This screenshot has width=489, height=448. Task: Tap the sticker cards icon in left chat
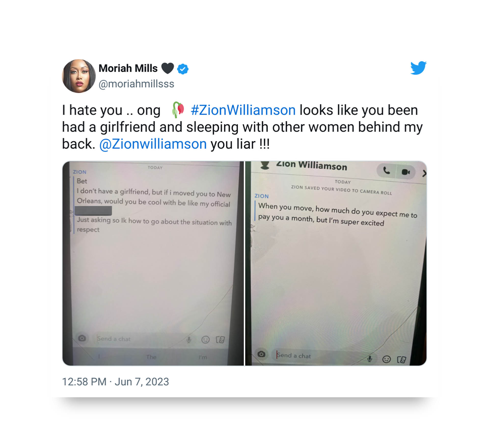pyautogui.click(x=220, y=340)
